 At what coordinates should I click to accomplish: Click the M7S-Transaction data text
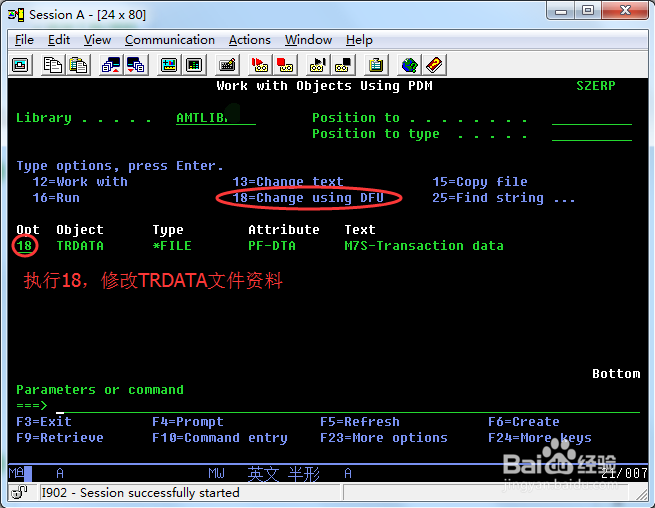click(424, 246)
